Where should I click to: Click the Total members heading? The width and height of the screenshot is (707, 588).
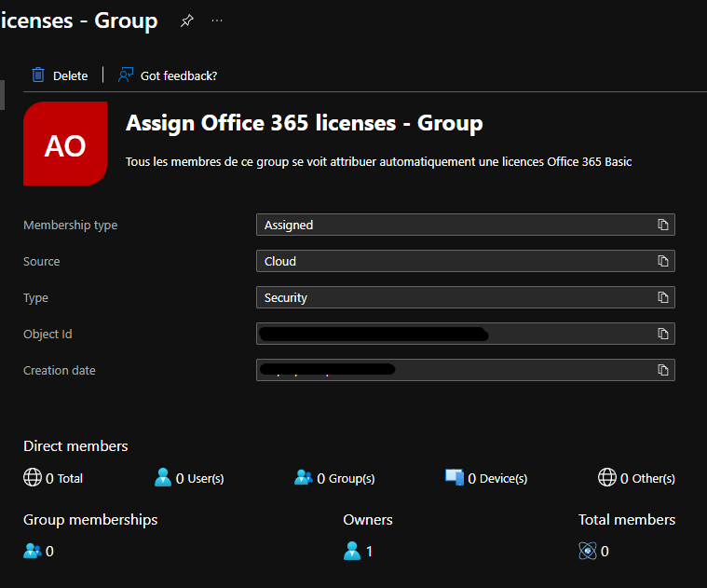(627, 519)
